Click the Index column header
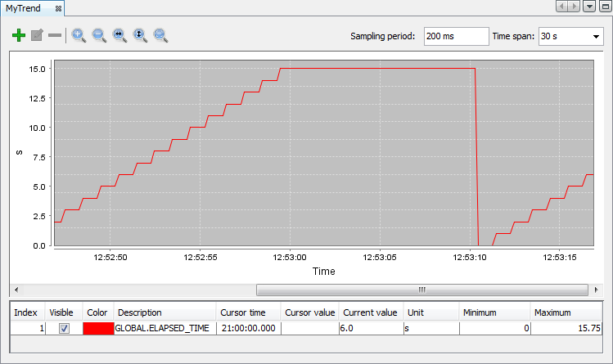 [x=26, y=312]
